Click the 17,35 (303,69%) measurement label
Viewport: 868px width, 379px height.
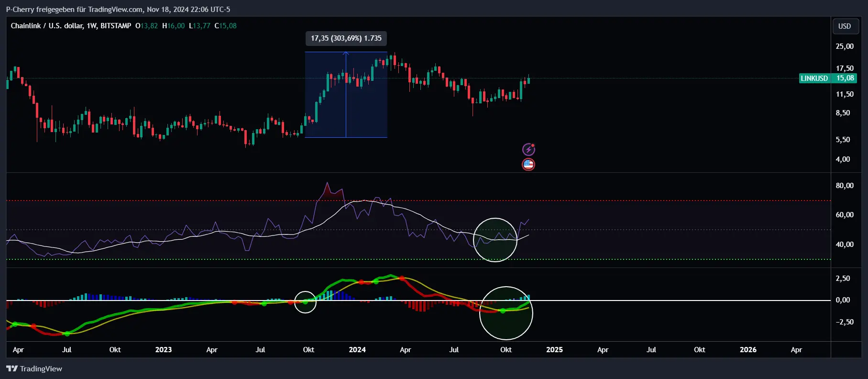346,38
